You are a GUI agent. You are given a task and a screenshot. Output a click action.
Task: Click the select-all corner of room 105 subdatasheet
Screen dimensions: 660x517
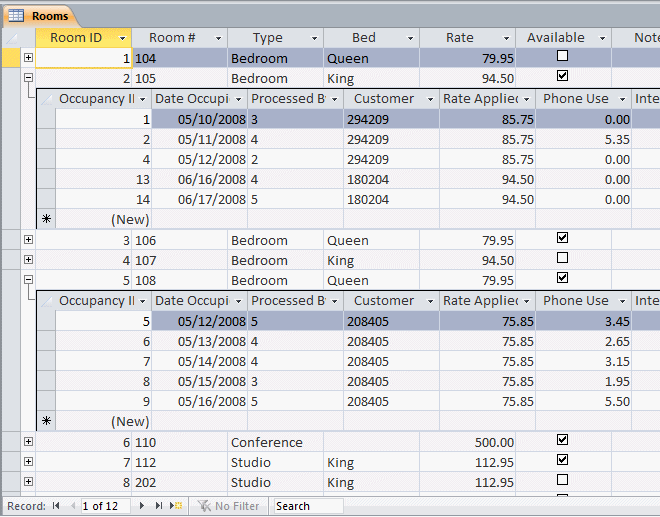tap(46, 99)
